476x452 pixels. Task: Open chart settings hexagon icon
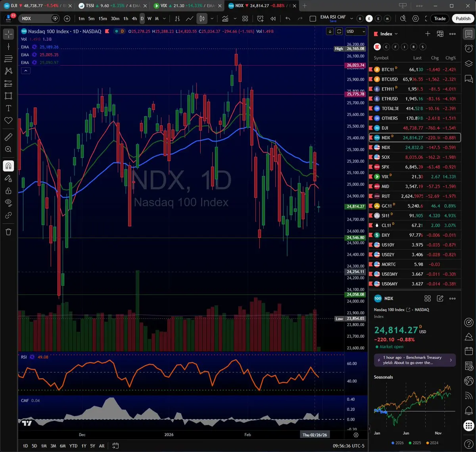(x=415, y=19)
